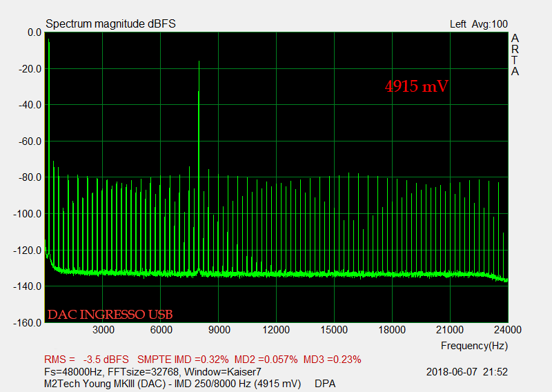Image resolution: width=552 pixels, height=392 pixels.
Task: Click the 'SMPTE IMD =0.32%' value
Action: coord(183,360)
